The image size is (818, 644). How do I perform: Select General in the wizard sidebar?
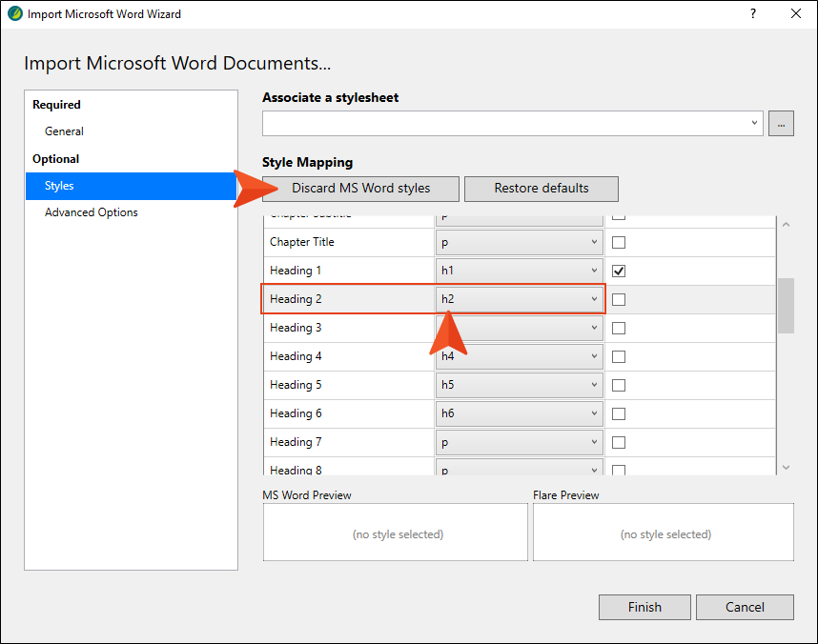pyautogui.click(x=64, y=131)
